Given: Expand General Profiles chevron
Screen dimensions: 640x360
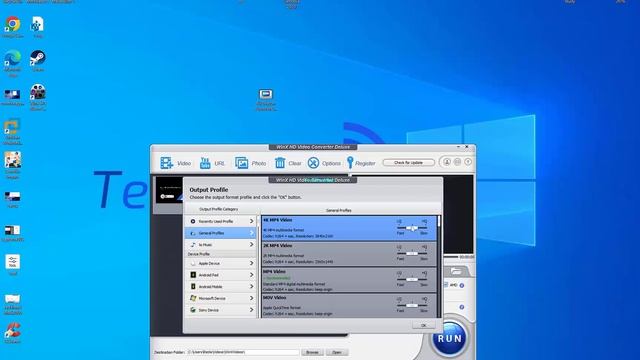Looking at the screenshot, I should click(x=251, y=233).
